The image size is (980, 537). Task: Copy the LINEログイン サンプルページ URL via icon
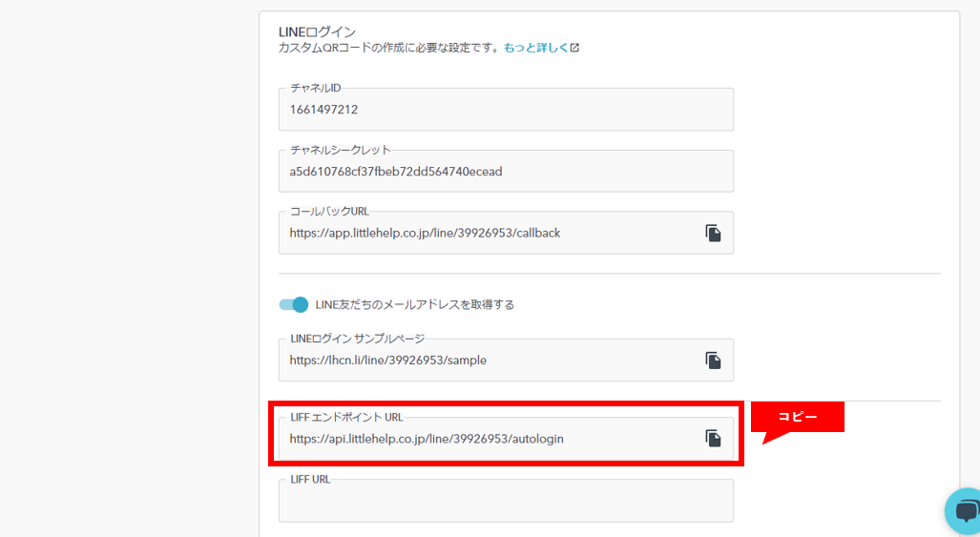(713, 361)
